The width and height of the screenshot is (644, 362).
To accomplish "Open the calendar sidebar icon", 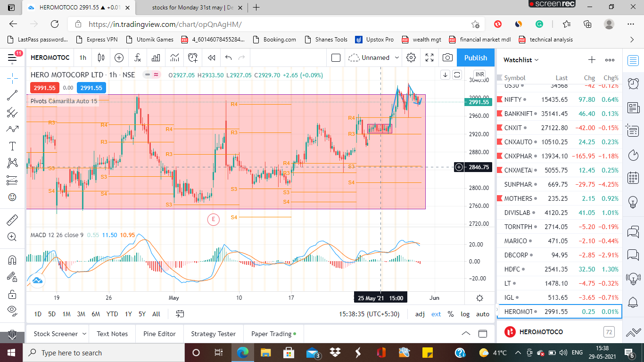I will (x=633, y=178).
